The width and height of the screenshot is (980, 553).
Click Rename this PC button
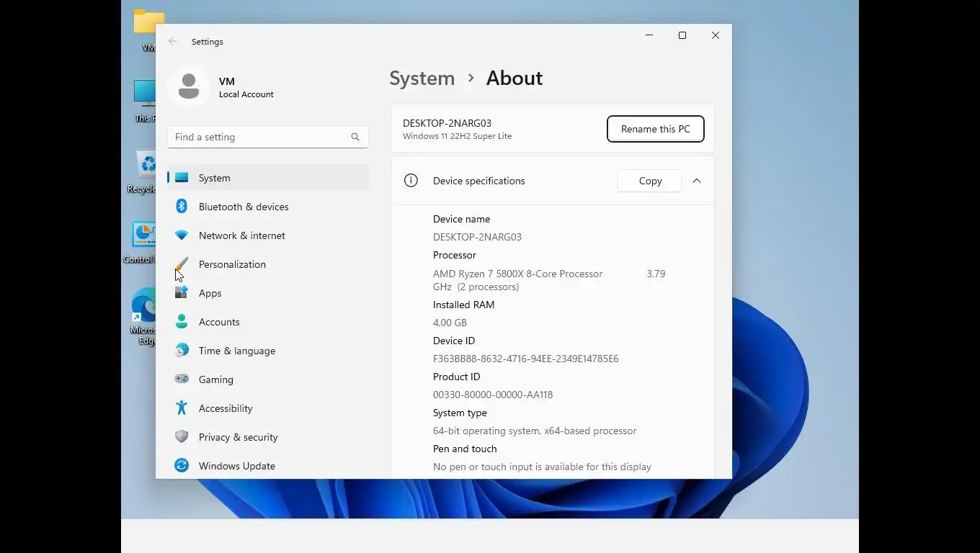656,129
